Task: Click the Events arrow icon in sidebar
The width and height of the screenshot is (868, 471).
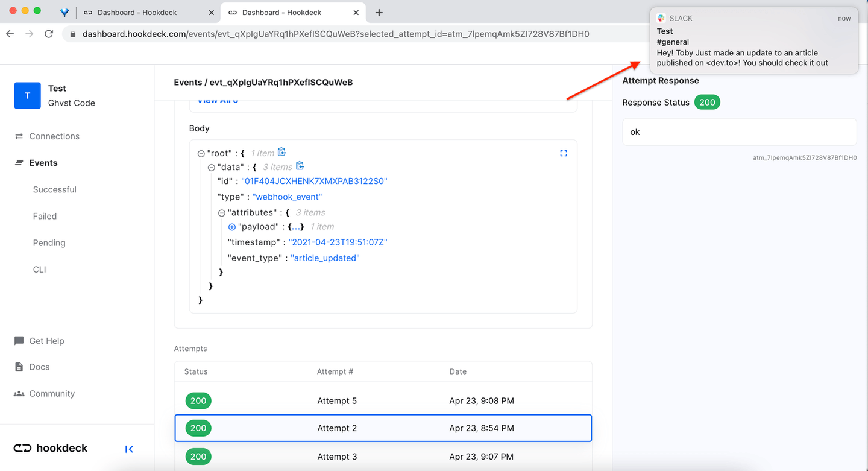Action: click(x=19, y=162)
